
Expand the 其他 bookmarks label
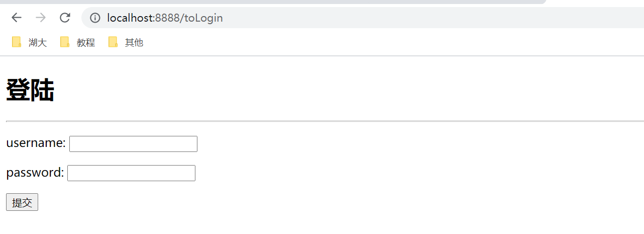click(134, 43)
